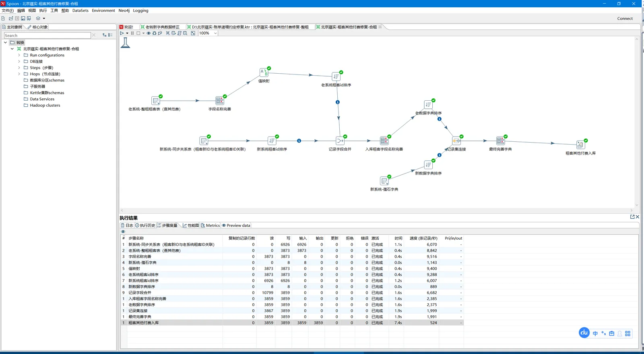Collapse the 转换 tree node
Screen dimensions: 644x354
[x=5, y=42]
